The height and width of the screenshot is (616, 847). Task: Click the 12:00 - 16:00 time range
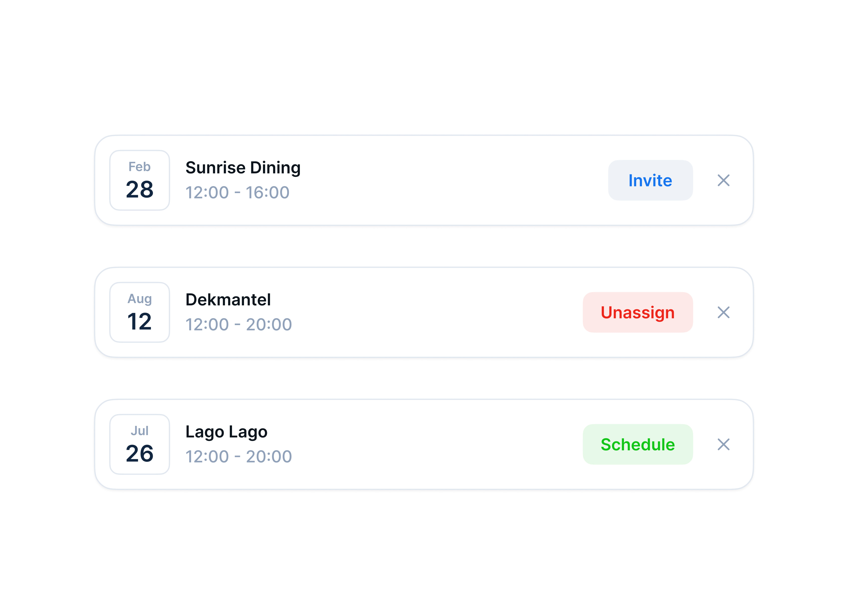point(238,193)
